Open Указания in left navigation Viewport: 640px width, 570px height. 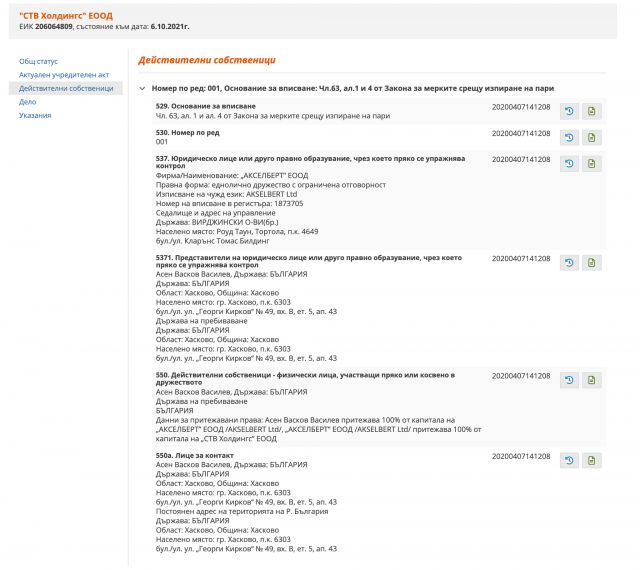36,115
